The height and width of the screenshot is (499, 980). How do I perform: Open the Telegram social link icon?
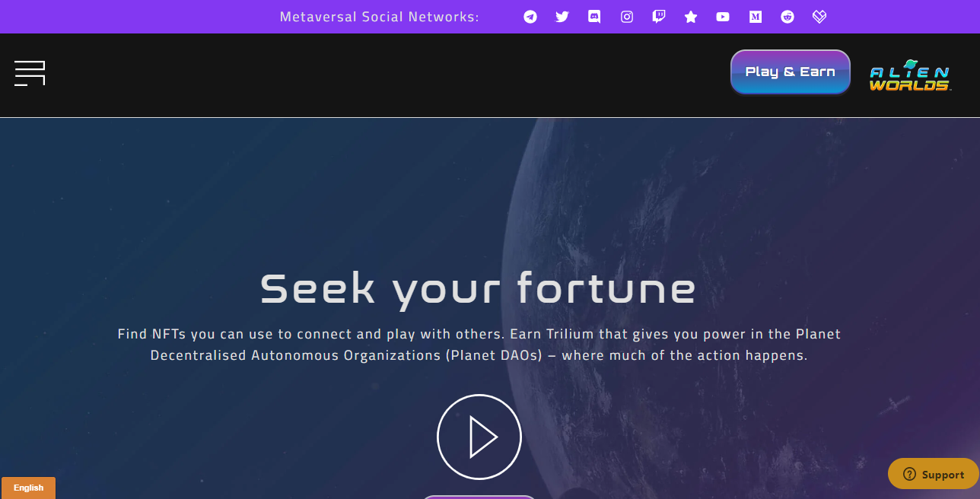point(530,17)
